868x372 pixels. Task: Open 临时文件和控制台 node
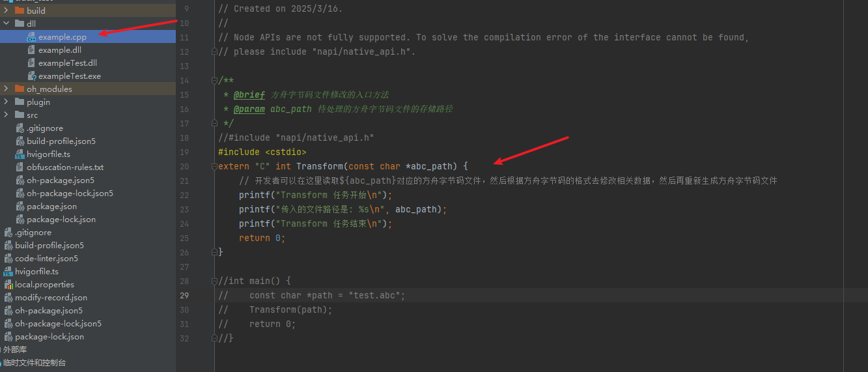click(34, 363)
